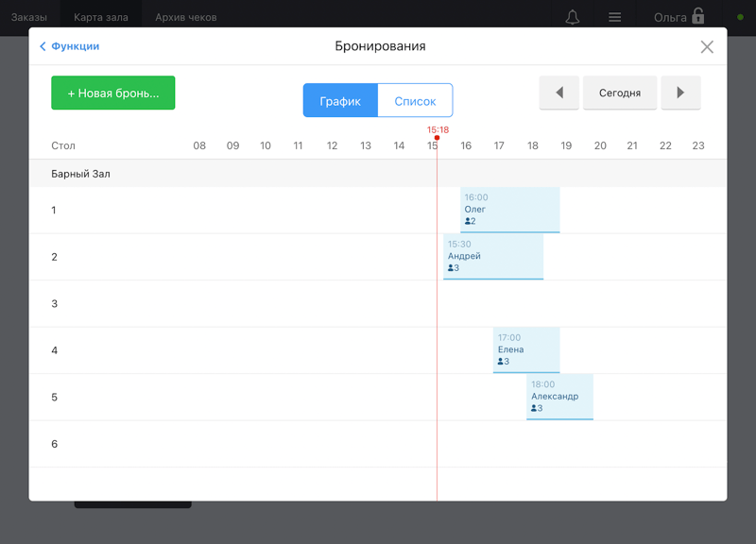756x544 pixels.
Task: Select Андрей's 15:30 reservation
Action: [x=493, y=256]
